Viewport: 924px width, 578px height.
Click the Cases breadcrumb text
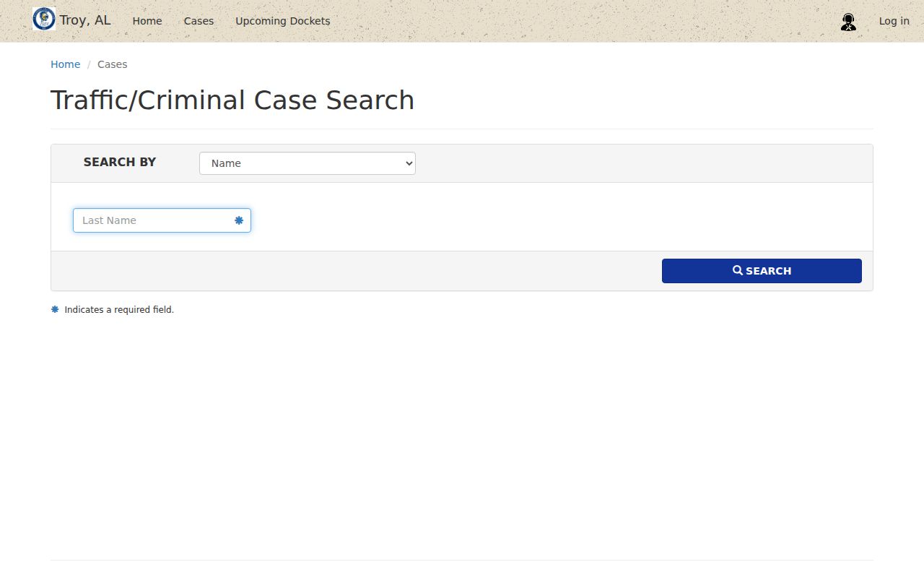tap(112, 64)
